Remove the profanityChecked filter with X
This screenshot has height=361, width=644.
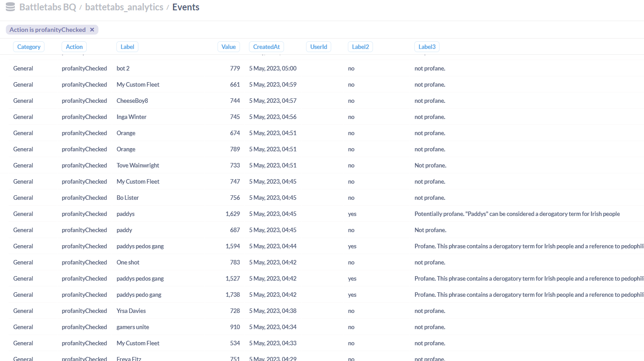click(92, 30)
